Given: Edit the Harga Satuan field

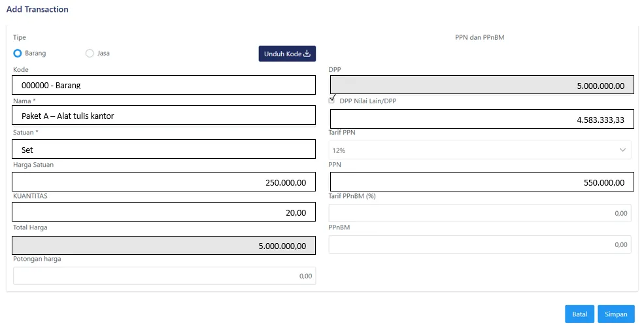Looking at the screenshot, I should (163, 182).
